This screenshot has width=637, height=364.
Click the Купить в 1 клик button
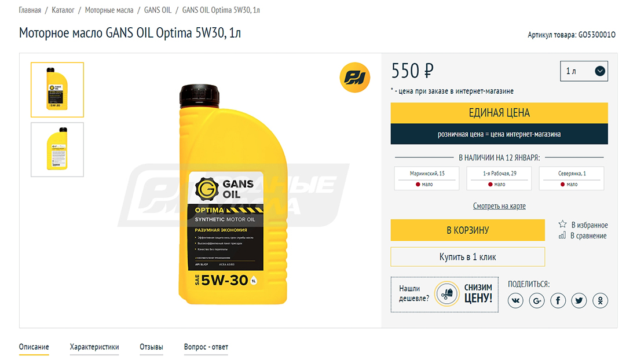pyautogui.click(x=467, y=257)
